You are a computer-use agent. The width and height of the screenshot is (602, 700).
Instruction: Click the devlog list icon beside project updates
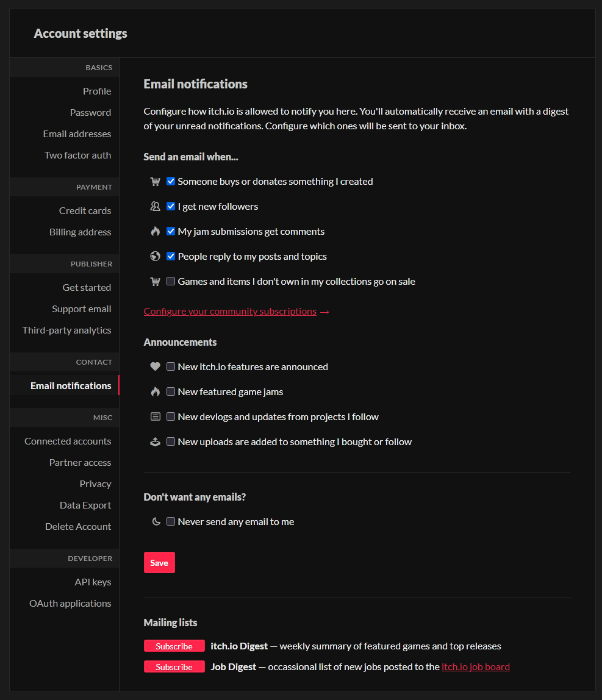coord(155,416)
